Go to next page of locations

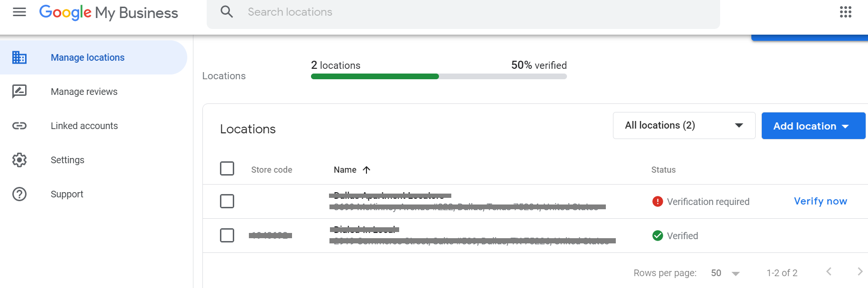859,271
